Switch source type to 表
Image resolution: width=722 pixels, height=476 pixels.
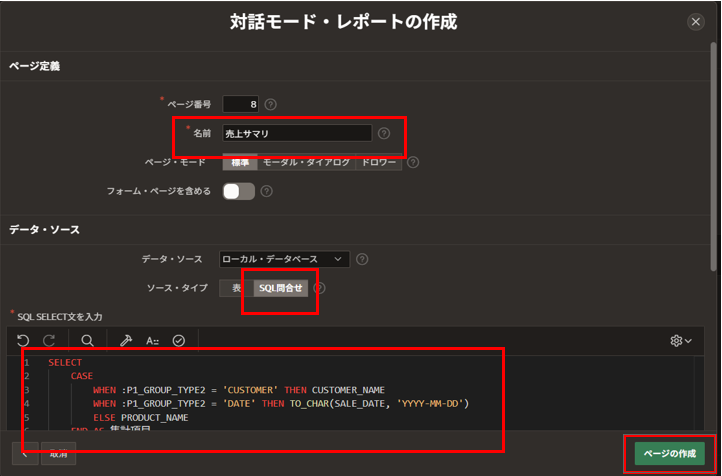pyautogui.click(x=236, y=288)
